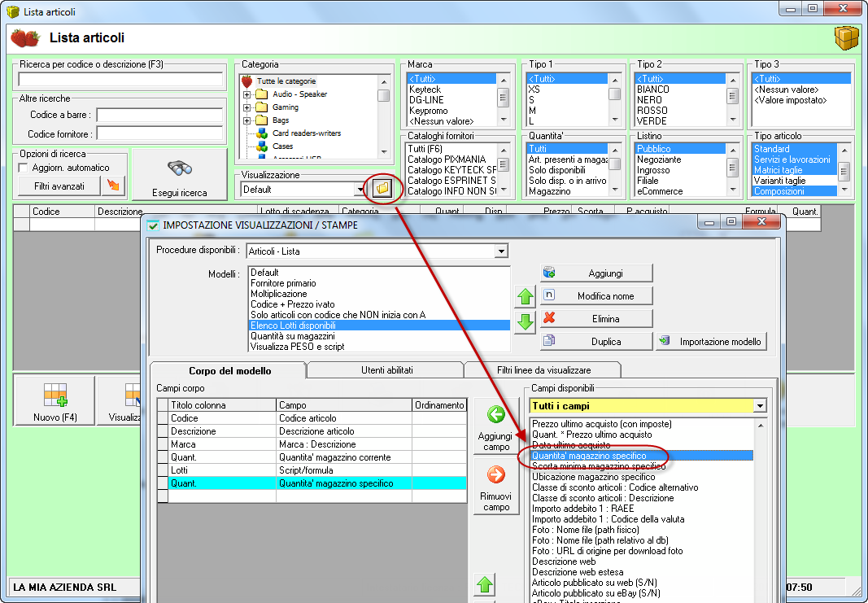Click the green up arrow below Rimuovi campo

(x=485, y=585)
